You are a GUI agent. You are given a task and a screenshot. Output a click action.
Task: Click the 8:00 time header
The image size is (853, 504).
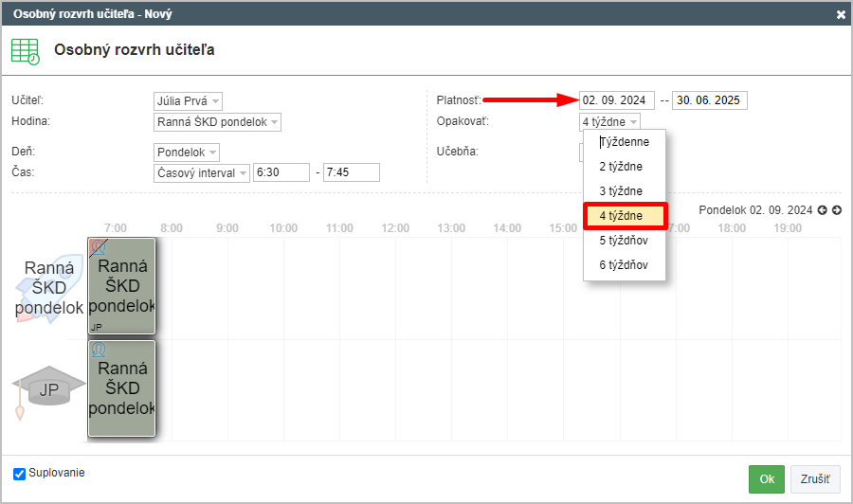click(172, 228)
